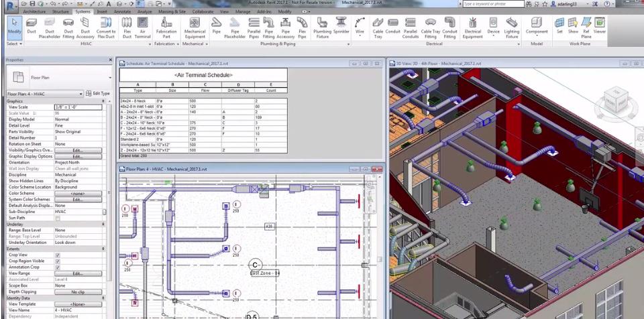644x319 pixels.
Task: Pick the Parallel Conduits tool
Action: coord(411,28)
